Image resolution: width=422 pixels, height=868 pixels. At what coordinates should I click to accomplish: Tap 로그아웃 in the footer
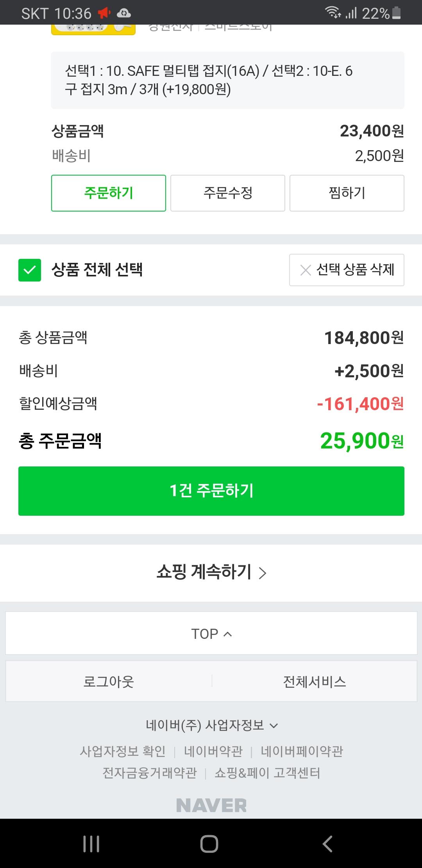pos(109,681)
